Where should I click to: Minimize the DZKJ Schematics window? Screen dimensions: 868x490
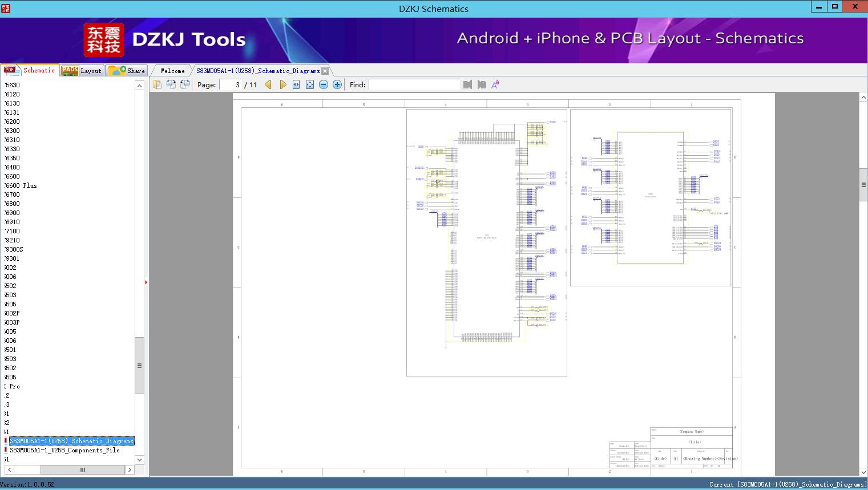click(x=819, y=6)
